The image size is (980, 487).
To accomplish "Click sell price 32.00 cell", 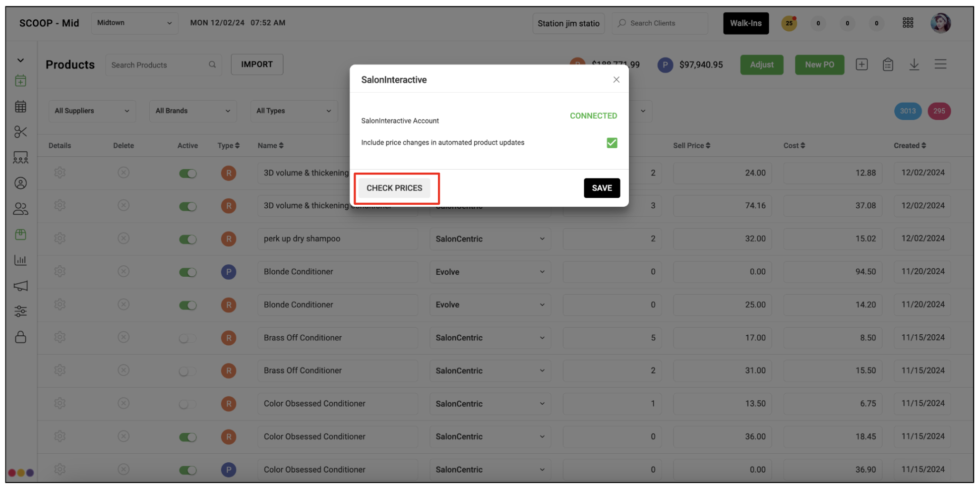I will tap(722, 239).
